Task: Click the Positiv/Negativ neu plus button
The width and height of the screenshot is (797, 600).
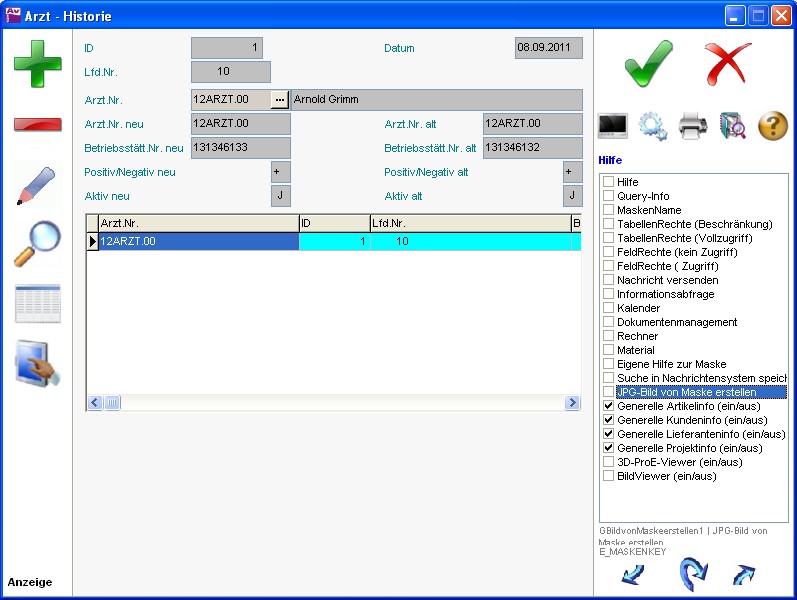Action: pyautogui.click(x=280, y=172)
